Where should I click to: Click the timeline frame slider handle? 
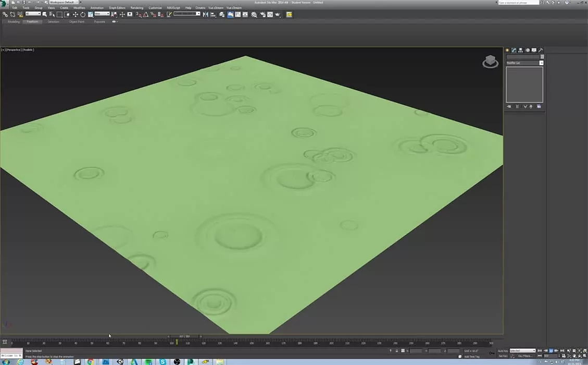184,336
